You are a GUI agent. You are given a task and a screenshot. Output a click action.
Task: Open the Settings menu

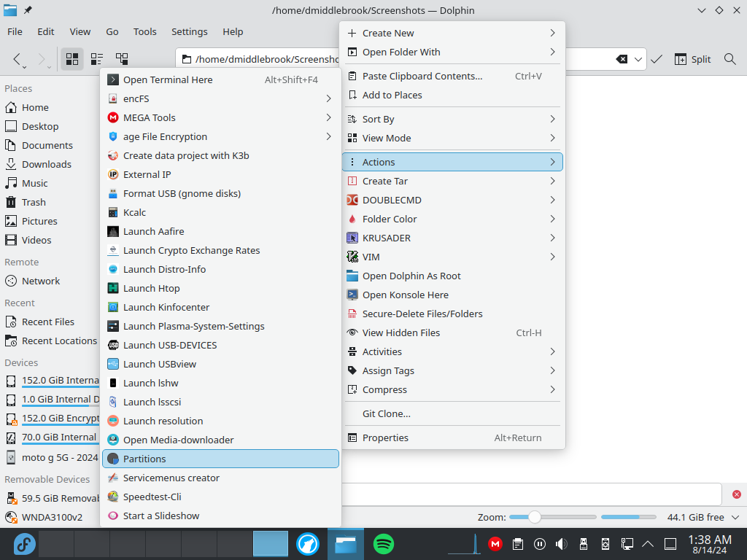tap(190, 31)
